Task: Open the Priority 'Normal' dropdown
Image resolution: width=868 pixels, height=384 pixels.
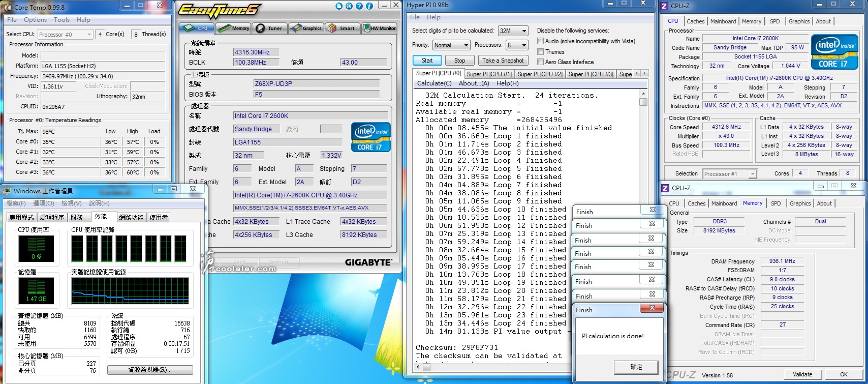Action: [x=451, y=45]
